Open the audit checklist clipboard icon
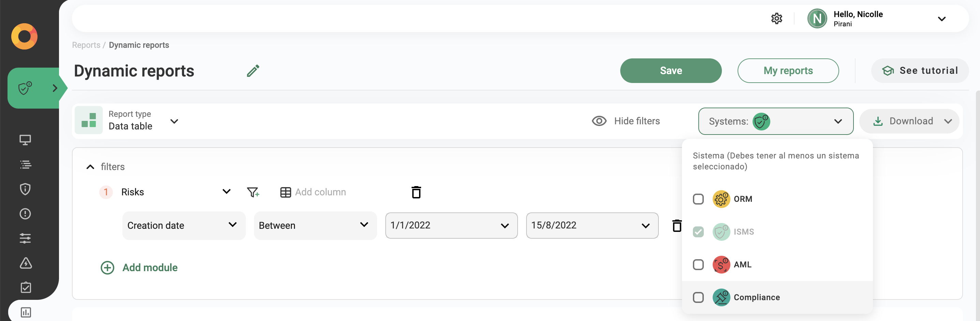The image size is (980, 321). click(25, 288)
